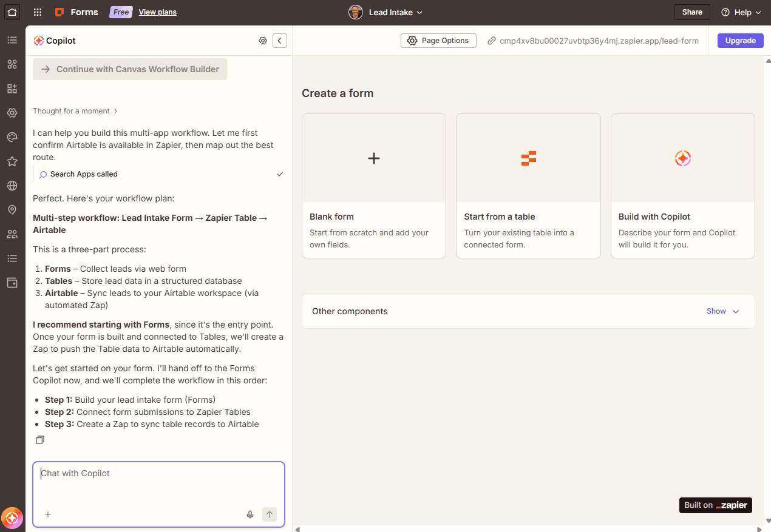
Task: Click 'This is a three-part process:' text
Action: [x=89, y=249]
